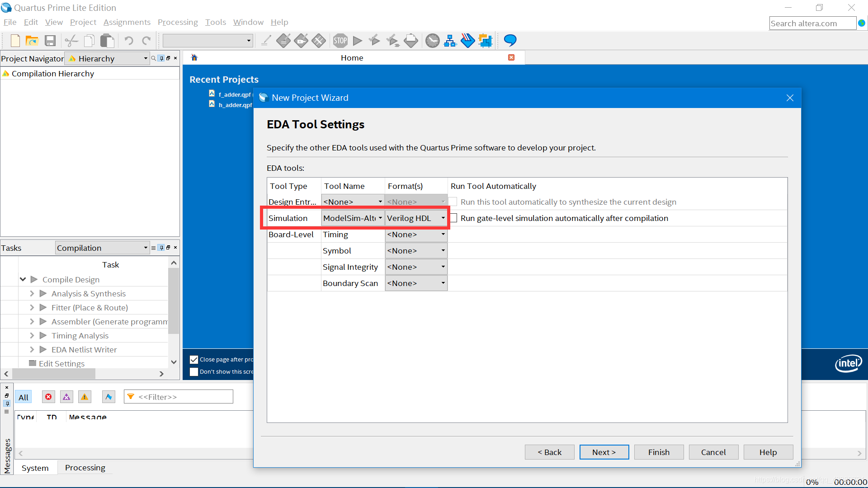Click the Next button in wizard
868x488 pixels.
pyautogui.click(x=604, y=452)
